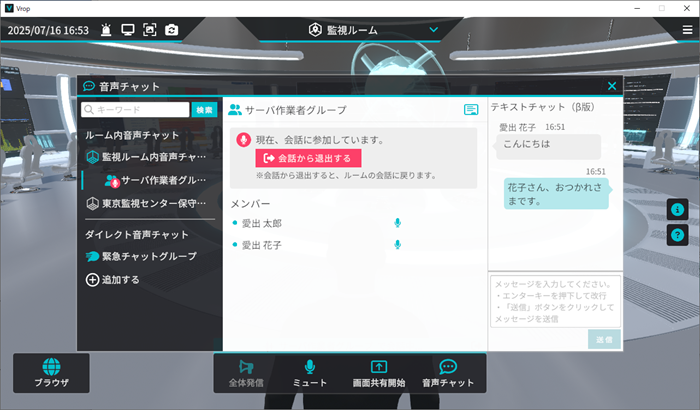Toggle microphone icon for 愛出 太郎
The width and height of the screenshot is (700, 410).
coord(397,223)
